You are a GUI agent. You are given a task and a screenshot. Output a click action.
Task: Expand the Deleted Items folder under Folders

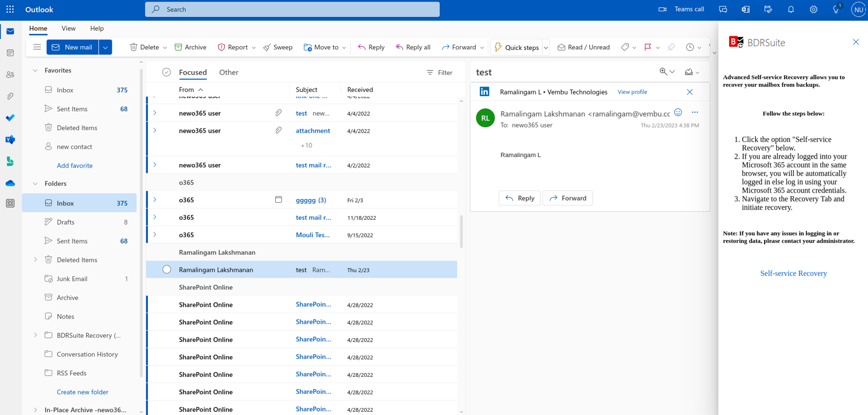(36, 260)
